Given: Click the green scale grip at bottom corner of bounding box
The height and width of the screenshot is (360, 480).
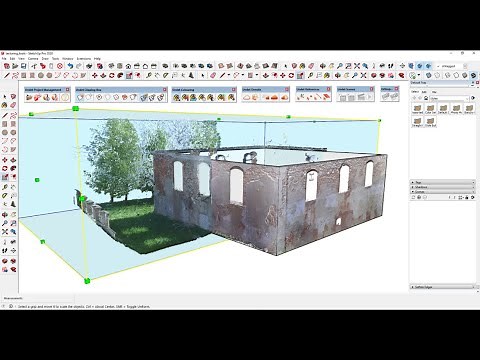Looking at the screenshot, I should [87, 281].
